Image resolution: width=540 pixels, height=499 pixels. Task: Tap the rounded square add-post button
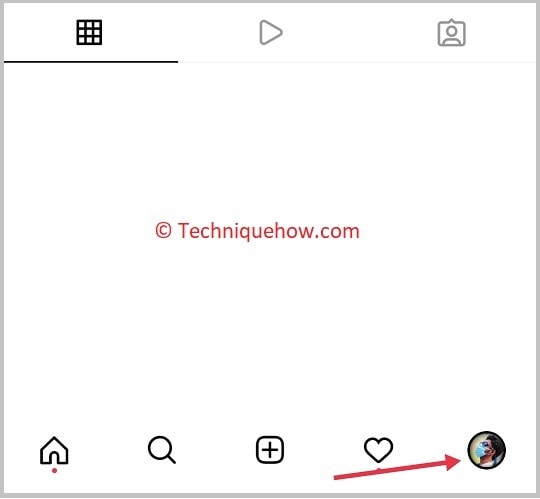point(270,450)
